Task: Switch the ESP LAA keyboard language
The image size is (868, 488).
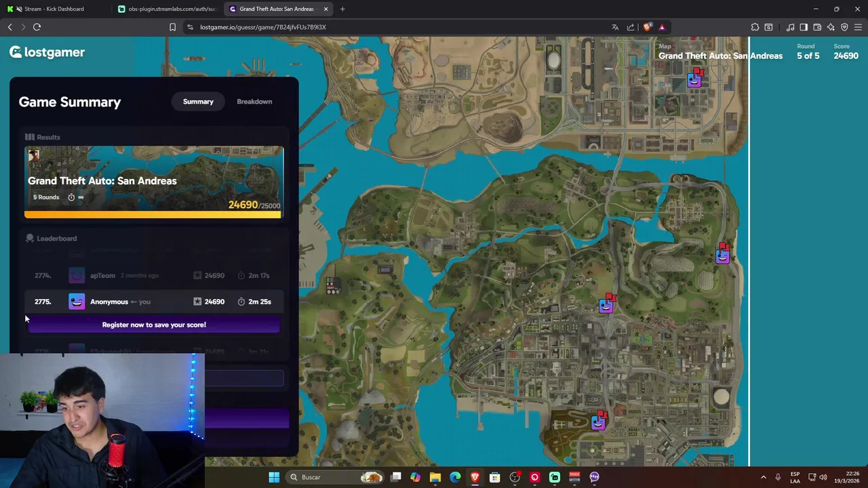Action: pos(795,477)
